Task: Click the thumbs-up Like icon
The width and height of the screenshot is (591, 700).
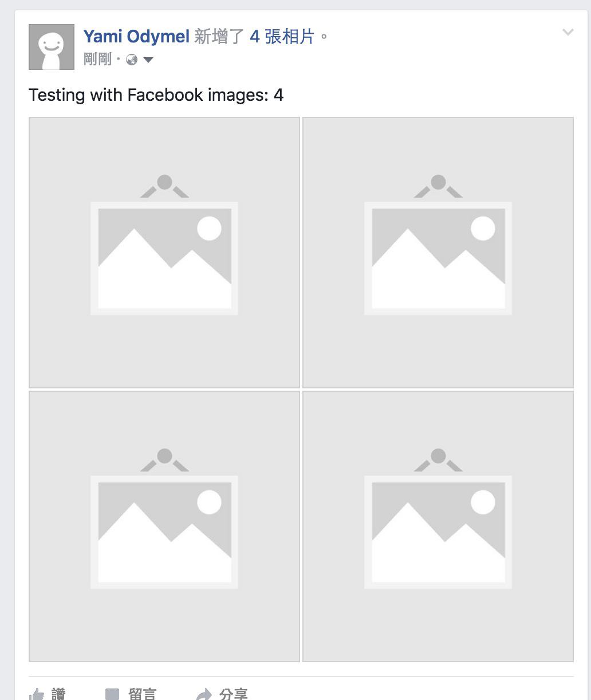Action: click(x=37, y=695)
